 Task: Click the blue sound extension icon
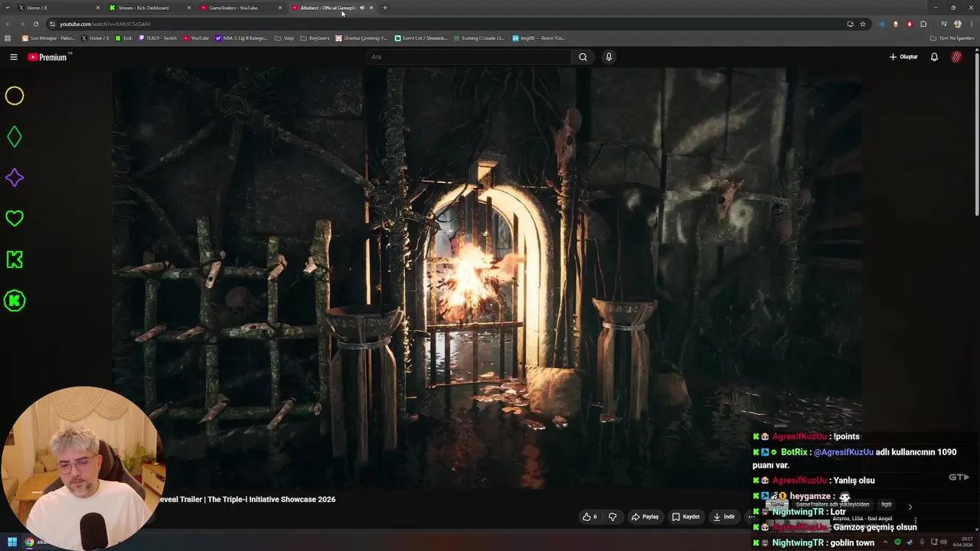pyautogui.click(x=881, y=24)
